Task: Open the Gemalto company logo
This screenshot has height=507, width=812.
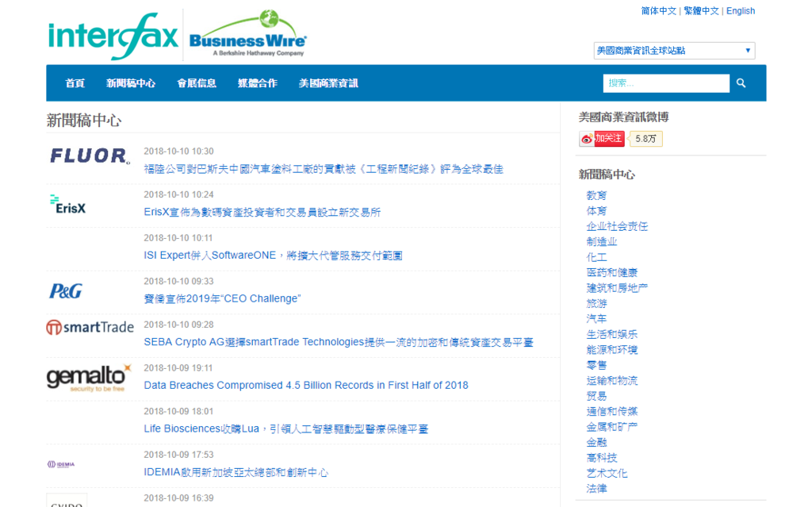Action: tap(89, 378)
